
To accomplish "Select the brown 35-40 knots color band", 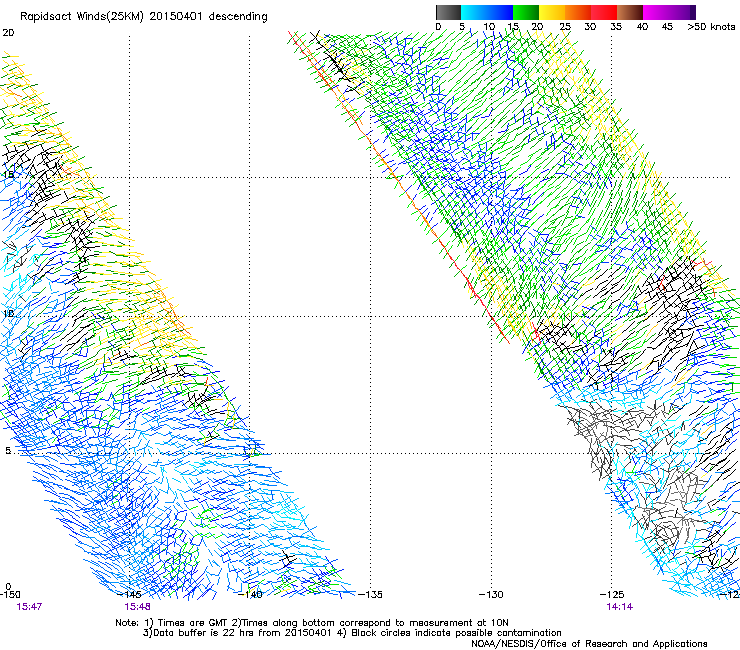I will (x=630, y=12).
